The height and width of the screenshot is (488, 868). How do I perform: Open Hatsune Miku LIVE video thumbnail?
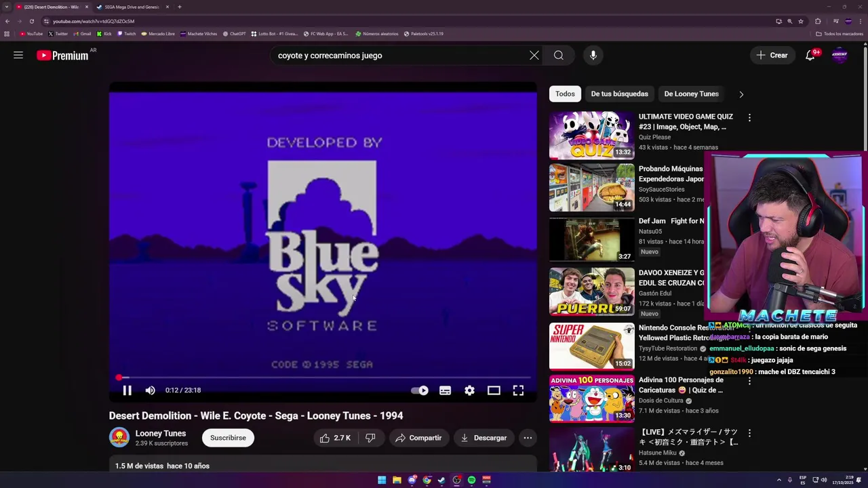(592, 449)
